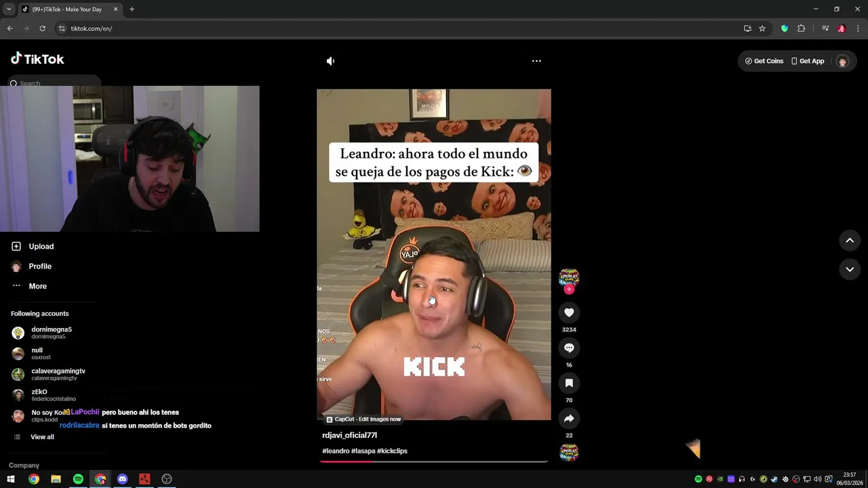Open a new browser tab
Screen dimensions: 868x488
coord(132,9)
